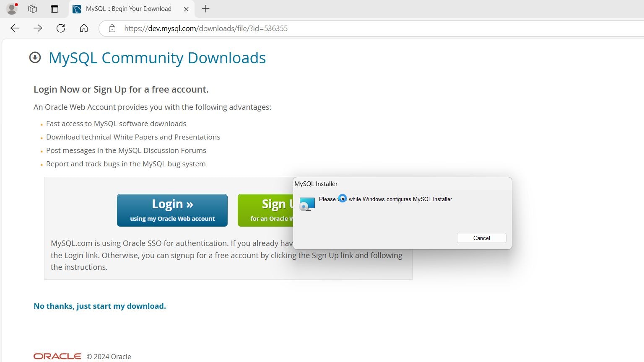Close the MySQL Begin Your Download tab
The image size is (644, 362).
[x=186, y=9]
